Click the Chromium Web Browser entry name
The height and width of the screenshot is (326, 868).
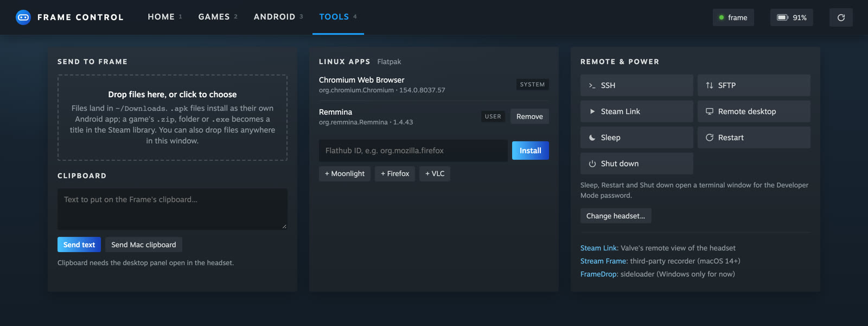361,80
